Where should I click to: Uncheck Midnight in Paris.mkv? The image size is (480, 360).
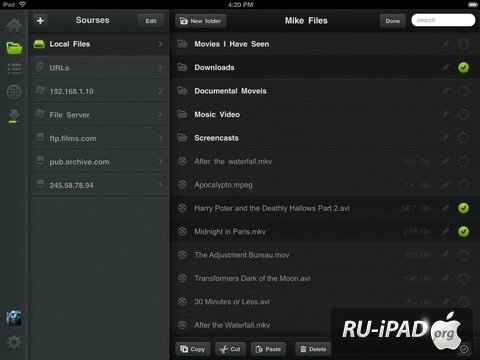pyautogui.click(x=463, y=231)
